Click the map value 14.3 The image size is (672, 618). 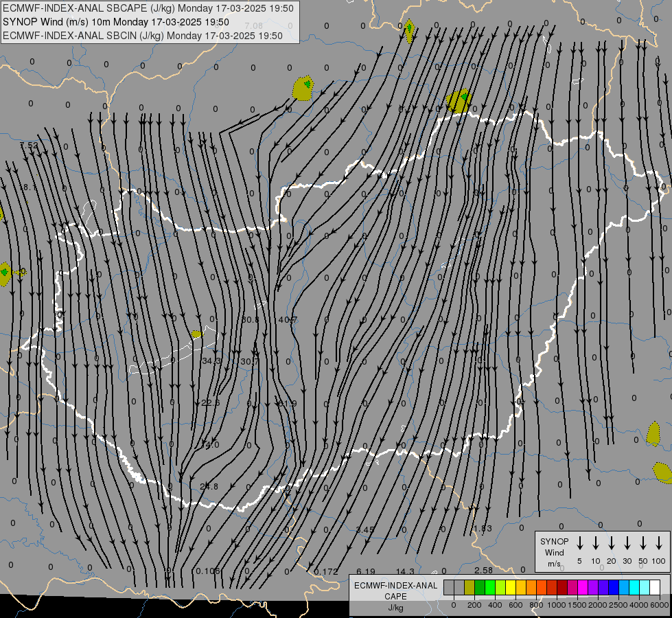[405, 571]
